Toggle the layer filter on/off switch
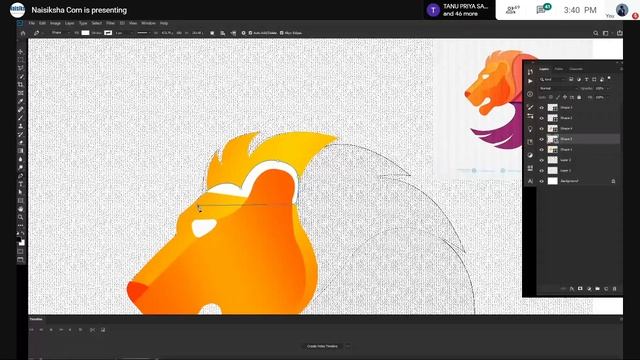Viewport: 640px width, 360px height. tap(609, 78)
